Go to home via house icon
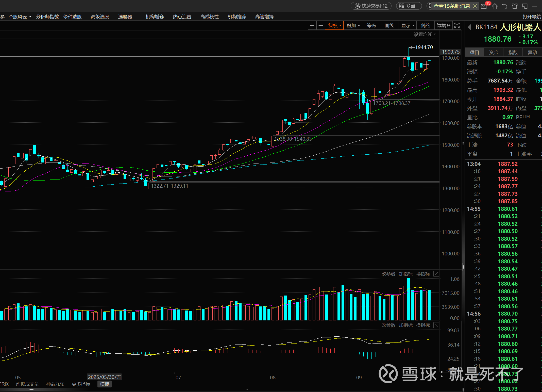This screenshot has width=542, height=392. coord(495,6)
